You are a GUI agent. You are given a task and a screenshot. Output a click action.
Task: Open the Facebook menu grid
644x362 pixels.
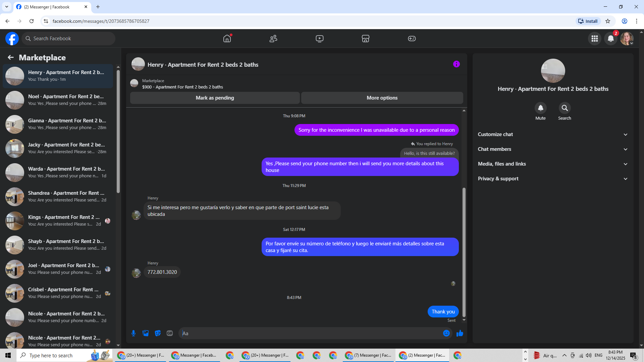(595, 39)
